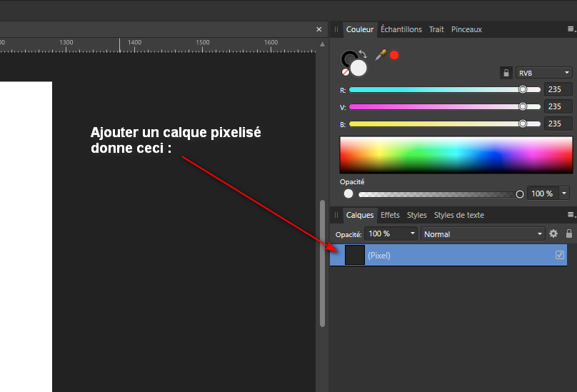Open layer blend options gear

click(x=553, y=233)
